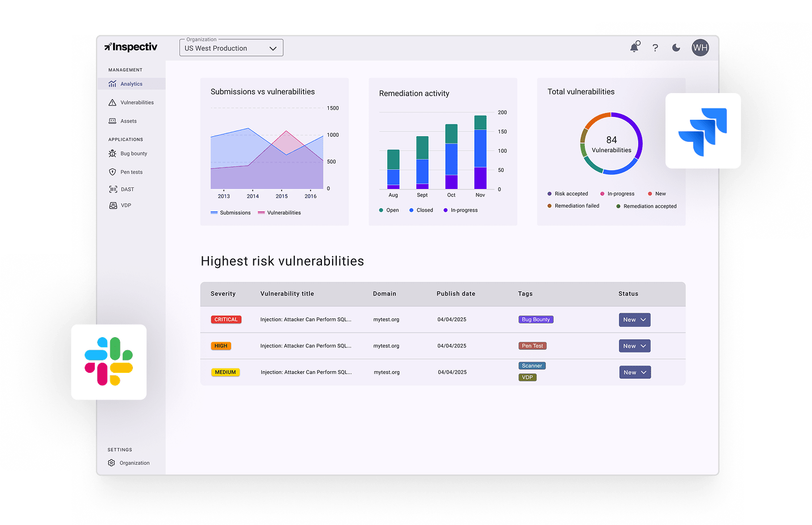This screenshot has width=812, height=525.
Task: Click the Scanner tag
Action: [x=532, y=366]
